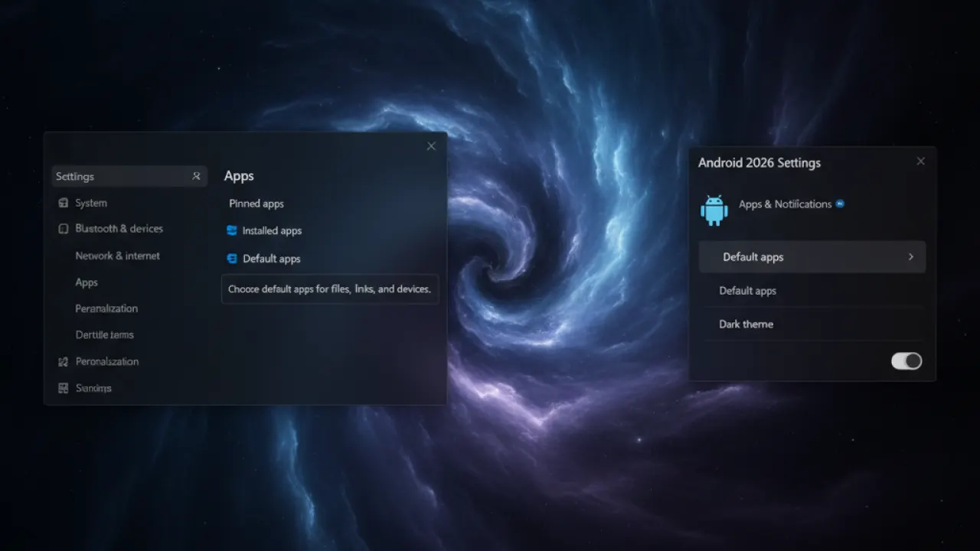Toggle the switch in Android 2026 Settings

click(x=906, y=361)
